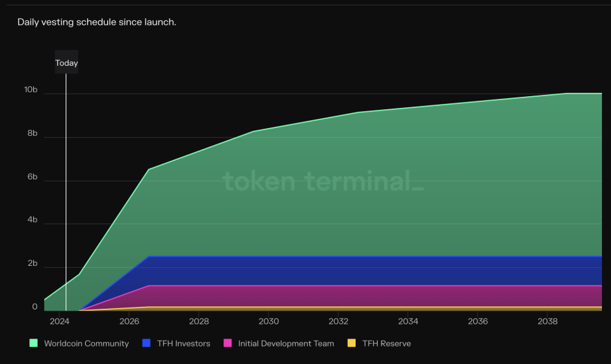The height and width of the screenshot is (364, 611).
Task: Click the 2b y-axis value label
Action: pyautogui.click(x=31, y=264)
